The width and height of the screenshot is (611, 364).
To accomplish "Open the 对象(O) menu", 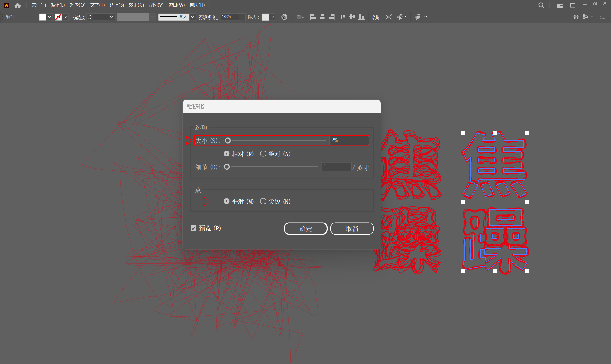I will tap(78, 5).
